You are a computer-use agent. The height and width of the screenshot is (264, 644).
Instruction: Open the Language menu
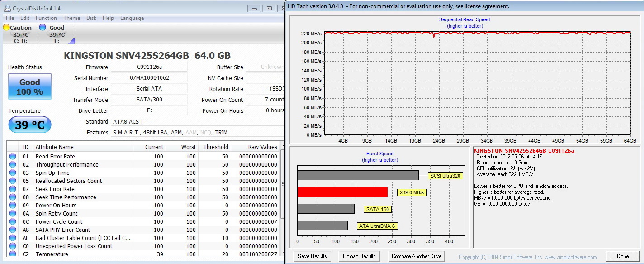pyautogui.click(x=132, y=18)
